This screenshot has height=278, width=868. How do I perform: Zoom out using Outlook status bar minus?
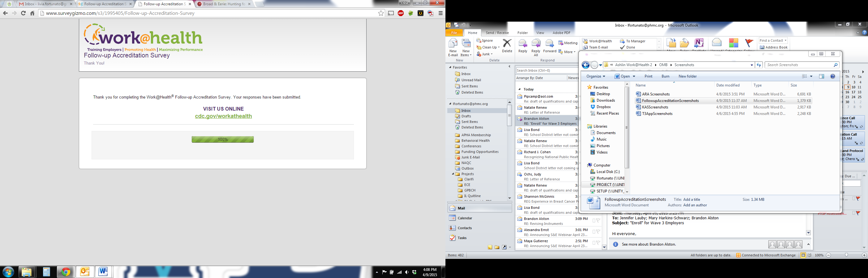point(828,255)
